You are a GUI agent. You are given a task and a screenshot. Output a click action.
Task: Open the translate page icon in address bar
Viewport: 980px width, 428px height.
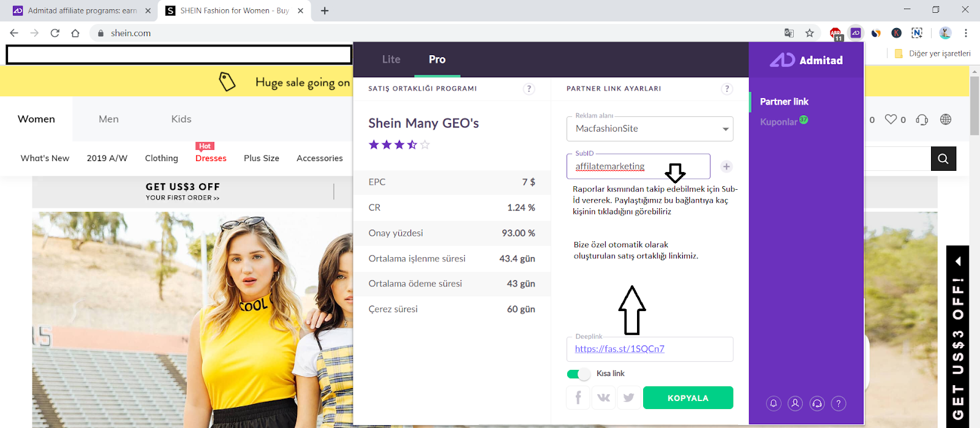[x=789, y=33]
